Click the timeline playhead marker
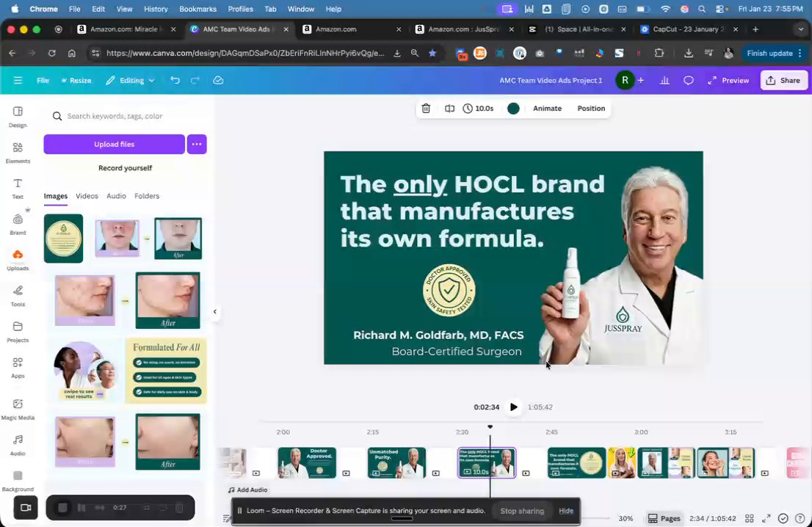 pos(490,426)
